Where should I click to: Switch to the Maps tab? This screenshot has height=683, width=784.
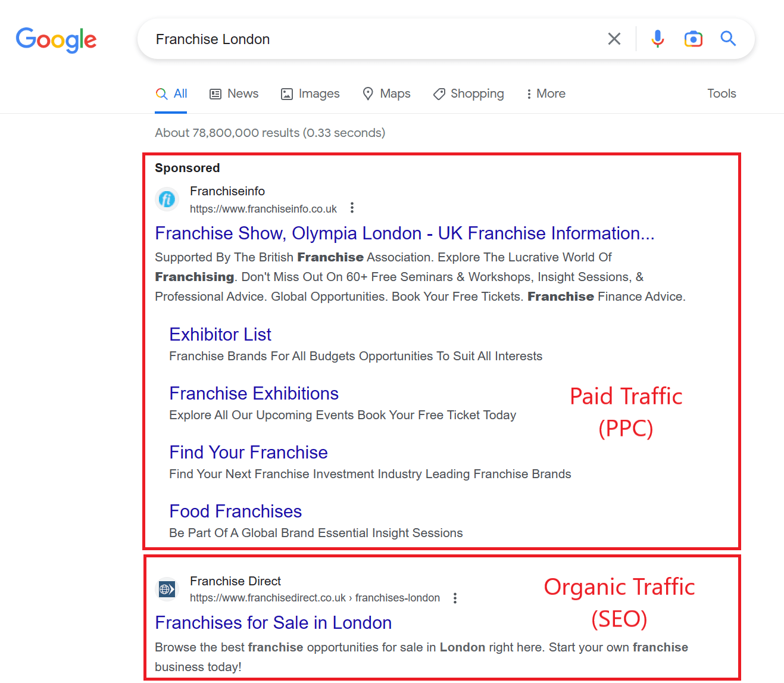387,93
